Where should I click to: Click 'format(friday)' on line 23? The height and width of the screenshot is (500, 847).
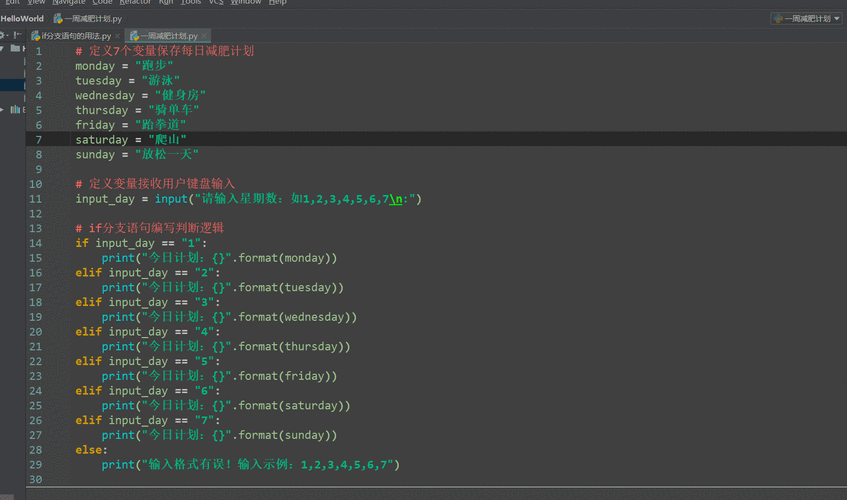(285, 376)
